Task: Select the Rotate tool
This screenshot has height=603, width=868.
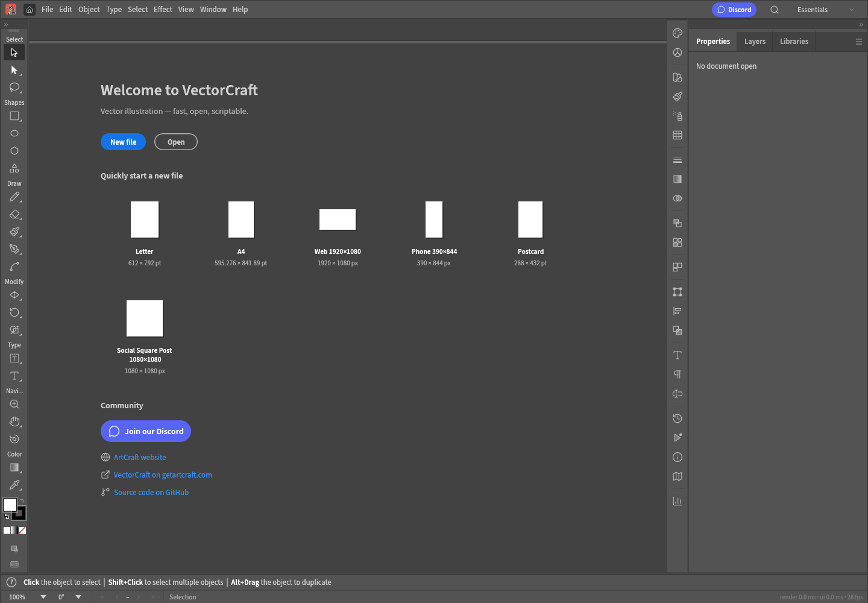Action: click(14, 312)
